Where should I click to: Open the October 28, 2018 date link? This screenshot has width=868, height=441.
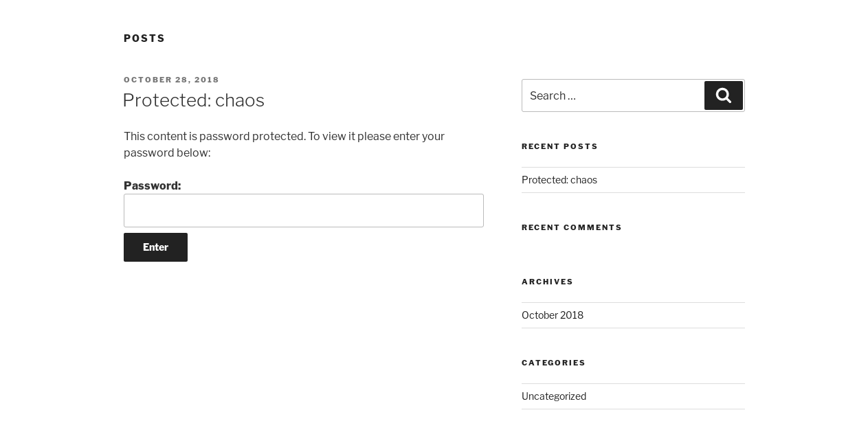click(171, 80)
